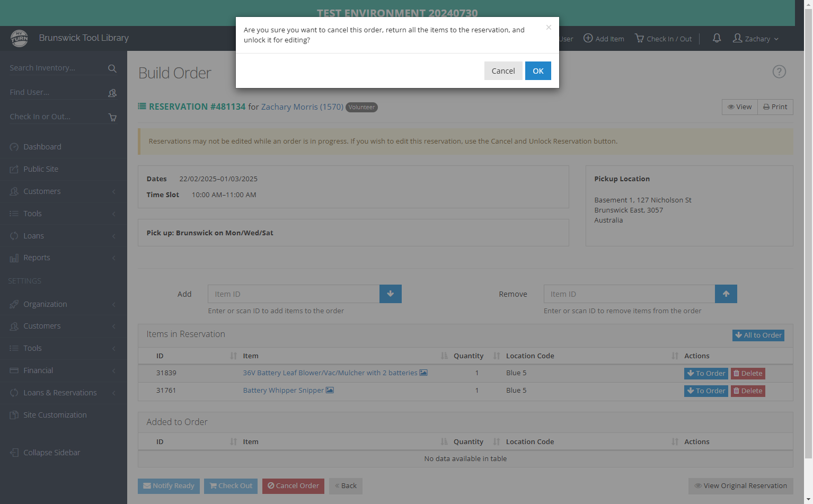Open Zachary Morris (1570) user link
The width and height of the screenshot is (813, 504).
click(x=302, y=107)
